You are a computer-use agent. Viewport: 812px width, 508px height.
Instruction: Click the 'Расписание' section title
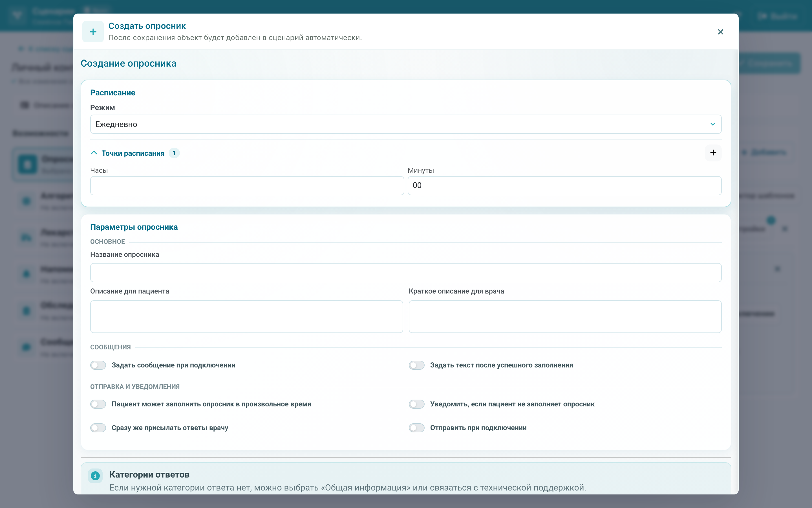(113, 93)
